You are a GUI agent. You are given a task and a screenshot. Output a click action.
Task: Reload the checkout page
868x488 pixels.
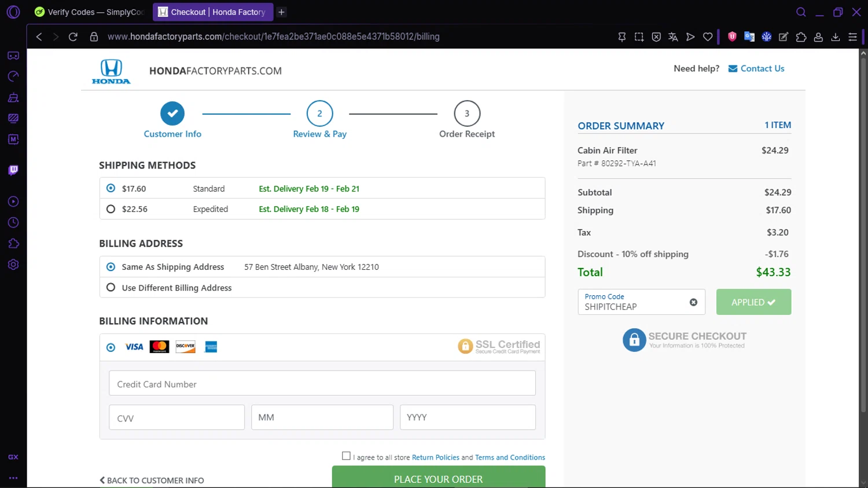click(73, 36)
